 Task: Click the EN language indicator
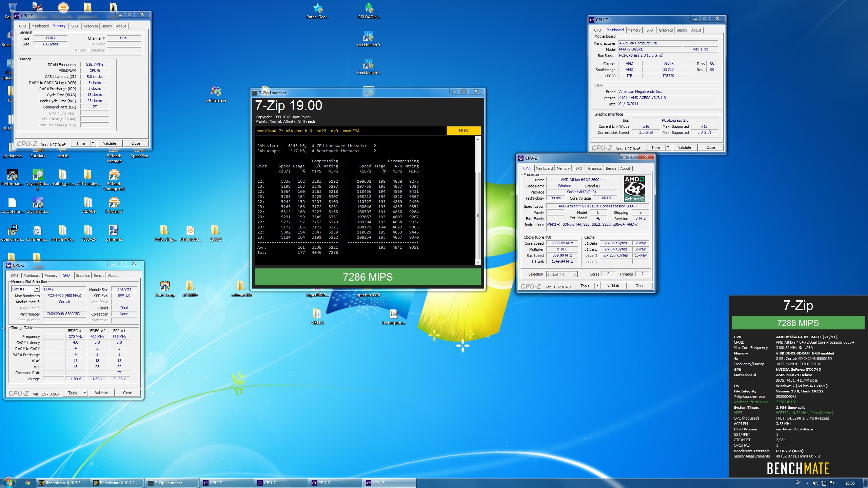click(x=798, y=483)
